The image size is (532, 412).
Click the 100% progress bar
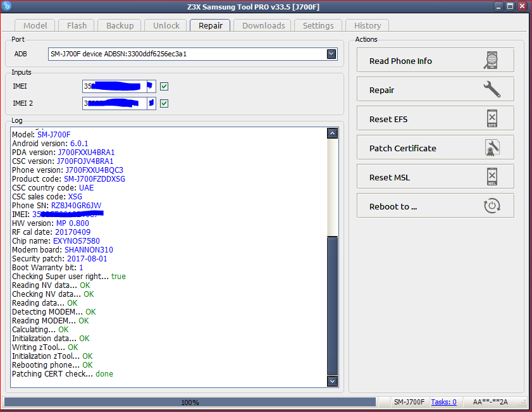pyautogui.click(x=190, y=402)
